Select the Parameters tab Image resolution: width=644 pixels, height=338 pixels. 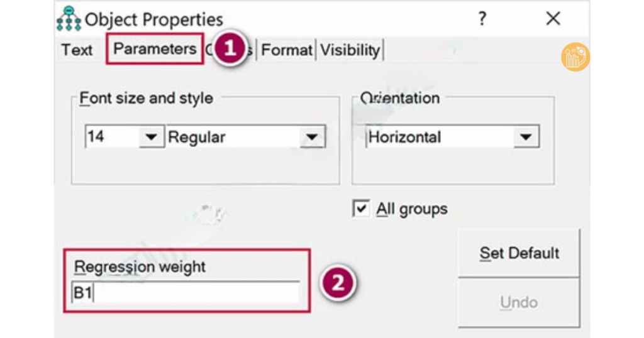click(155, 49)
